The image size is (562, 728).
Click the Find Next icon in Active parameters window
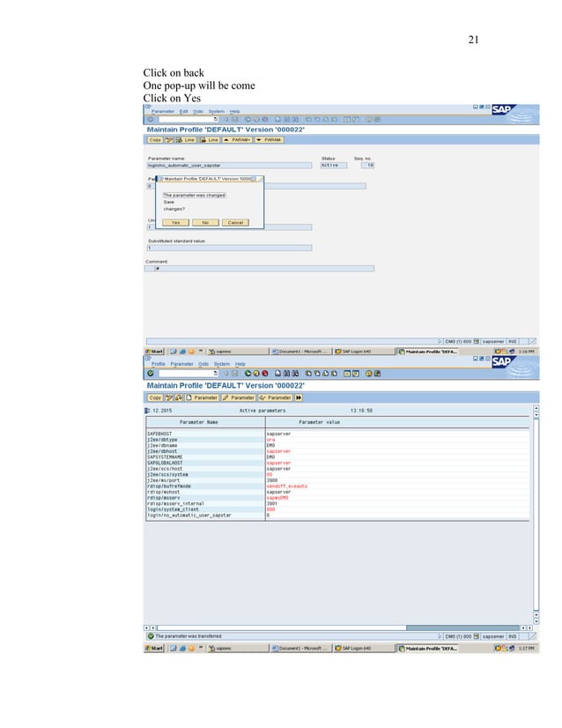pos(295,374)
